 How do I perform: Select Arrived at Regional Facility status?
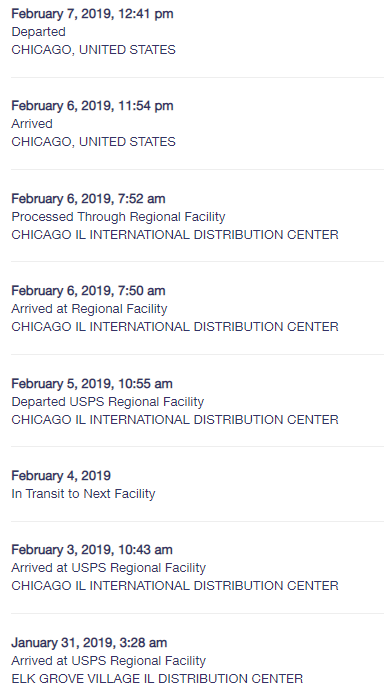(89, 308)
